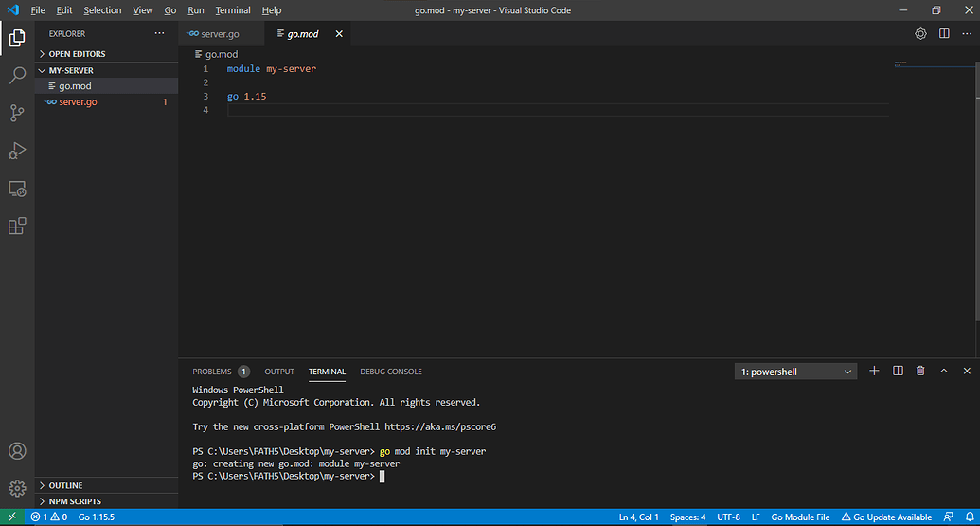Screen dimensions: 980x526
Task: Split the terminal panel
Action: point(898,371)
